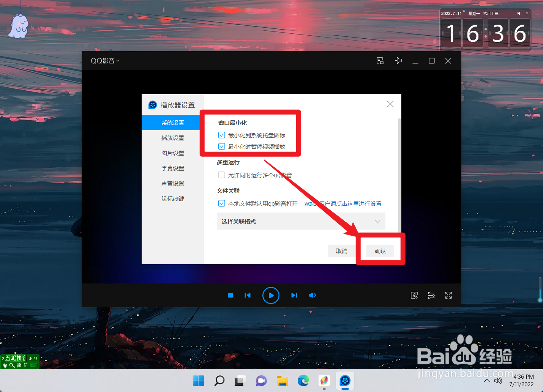Skip to the next video
This screenshot has width=543, height=392.
[294, 295]
